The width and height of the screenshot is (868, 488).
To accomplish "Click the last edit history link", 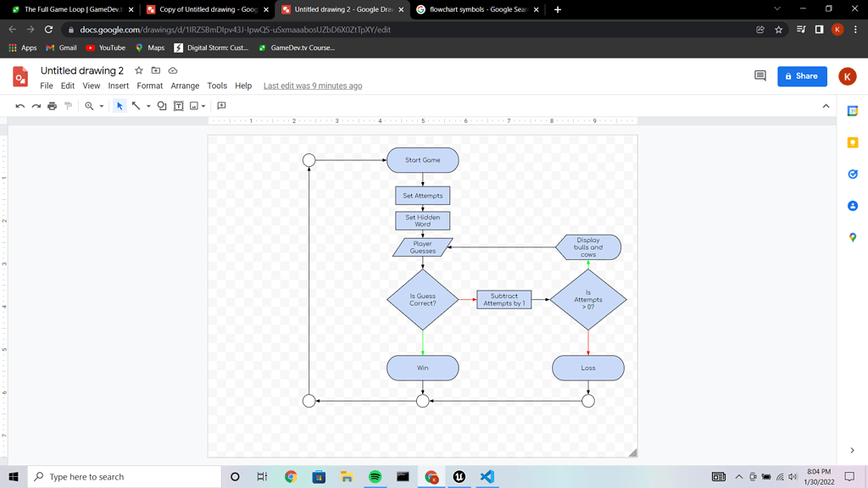I will (x=312, y=86).
